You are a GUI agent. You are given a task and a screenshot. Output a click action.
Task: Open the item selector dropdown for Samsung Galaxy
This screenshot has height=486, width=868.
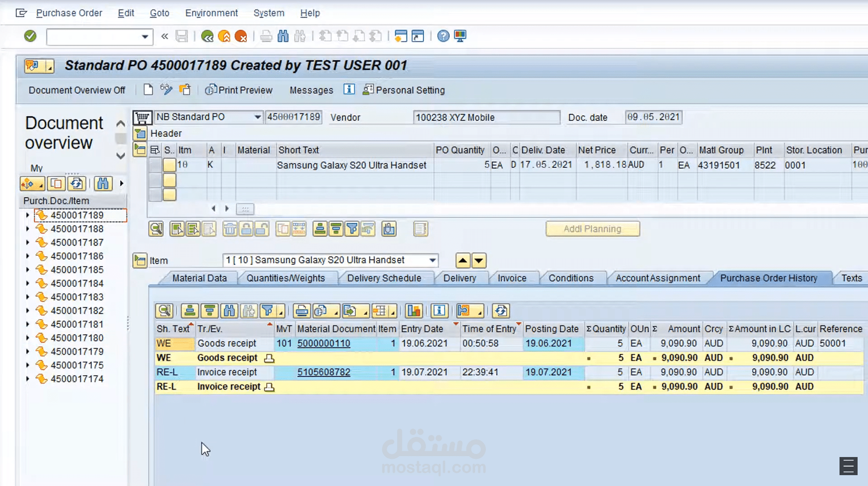tap(433, 260)
